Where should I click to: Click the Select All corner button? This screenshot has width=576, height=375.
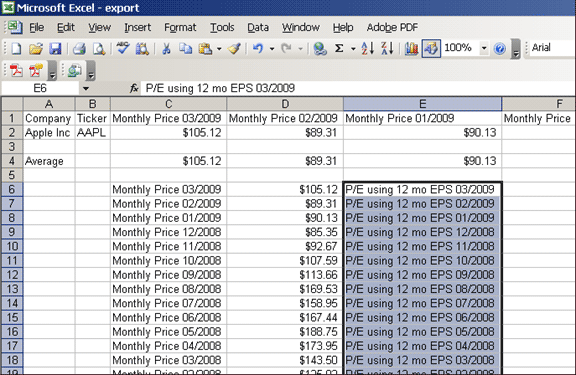pyautogui.click(x=12, y=104)
